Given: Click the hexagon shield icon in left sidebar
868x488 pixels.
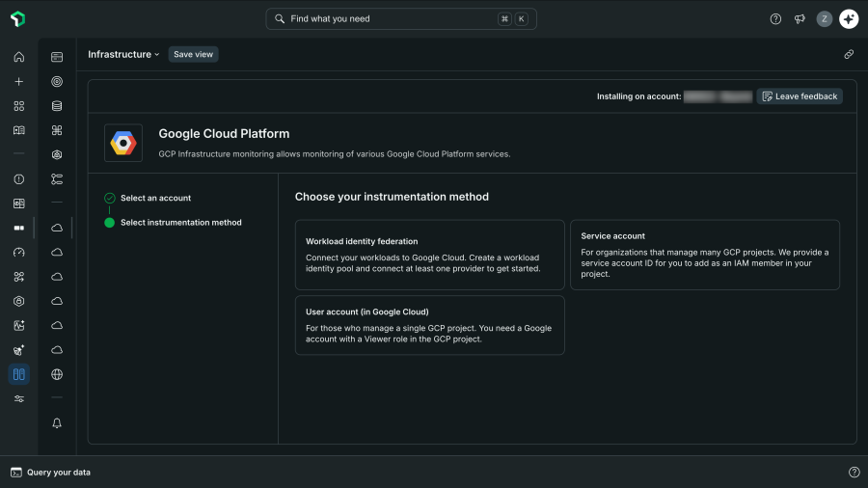Looking at the screenshot, I should [19, 301].
